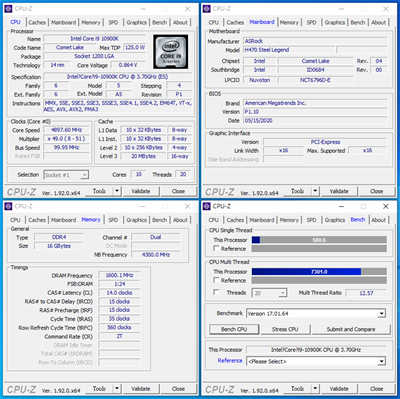Enable Reference checkbox under CPU Multi Thread
400x399 pixels.
coord(216,280)
